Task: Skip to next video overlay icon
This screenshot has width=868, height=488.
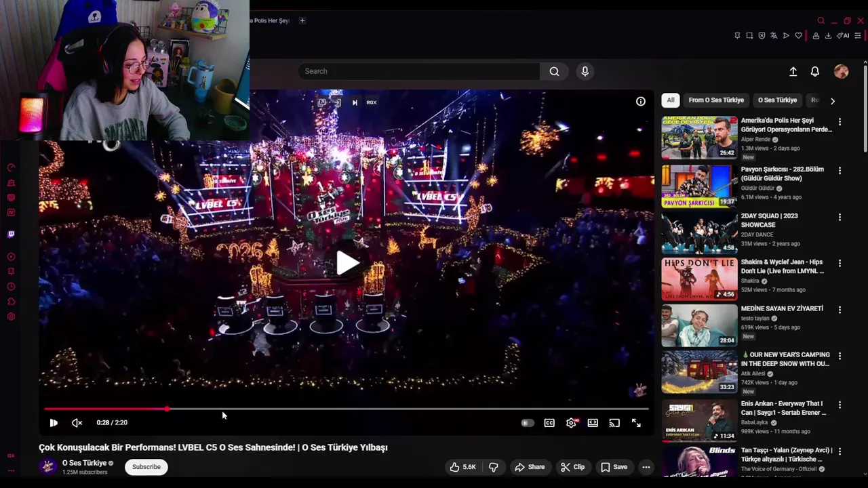Action: 354,102
